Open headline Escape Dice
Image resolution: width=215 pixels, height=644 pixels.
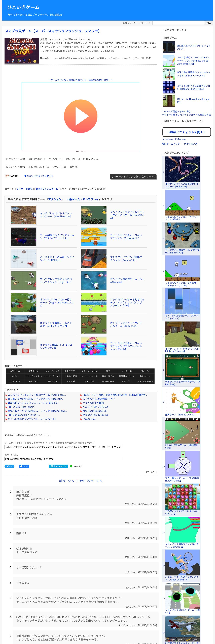point(89,419)
